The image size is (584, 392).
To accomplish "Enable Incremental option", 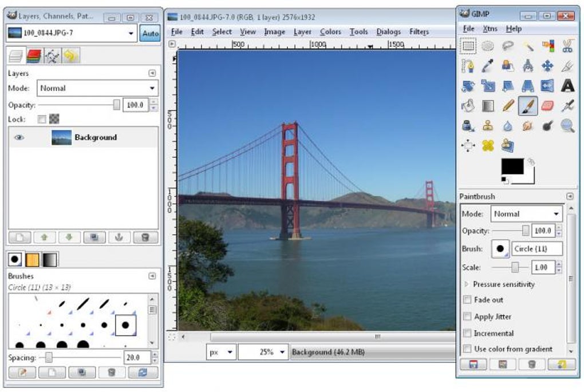I will (467, 333).
